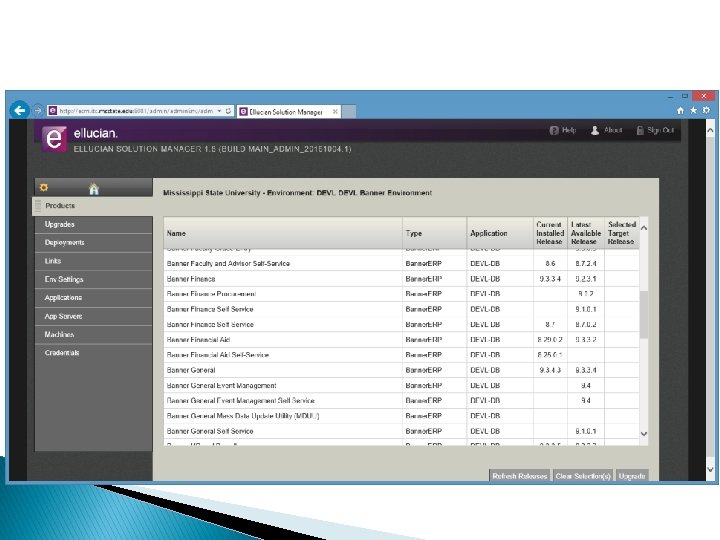This screenshot has height=540, width=720.
Task: Click the Sign Out link
Action: click(x=655, y=130)
